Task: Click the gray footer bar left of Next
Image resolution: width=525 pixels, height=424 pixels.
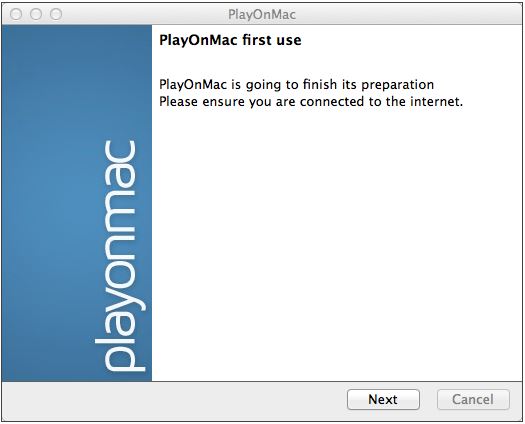Action: pos(174,400)
